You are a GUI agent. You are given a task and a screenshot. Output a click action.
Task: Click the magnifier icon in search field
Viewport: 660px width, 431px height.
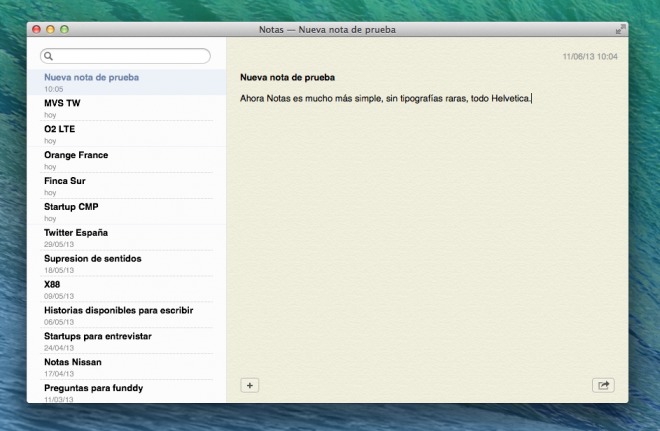tap(48, 56)
